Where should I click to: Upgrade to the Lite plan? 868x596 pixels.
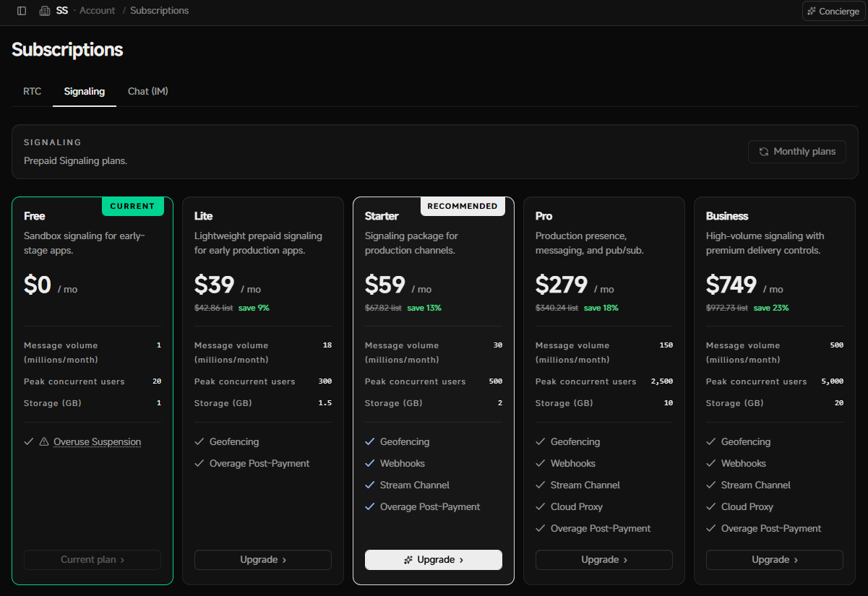[263, 560]
